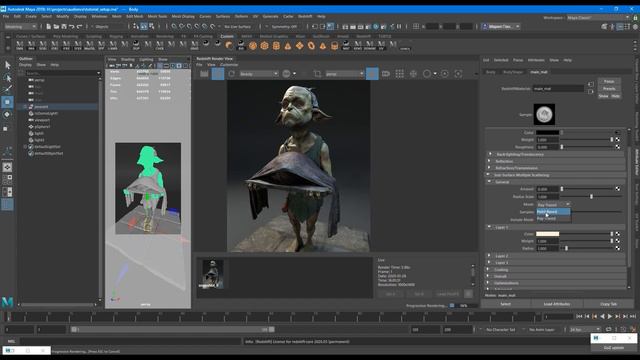
Task: Pick the Select tool arrow in the toolbox
Action: (7, 65)
